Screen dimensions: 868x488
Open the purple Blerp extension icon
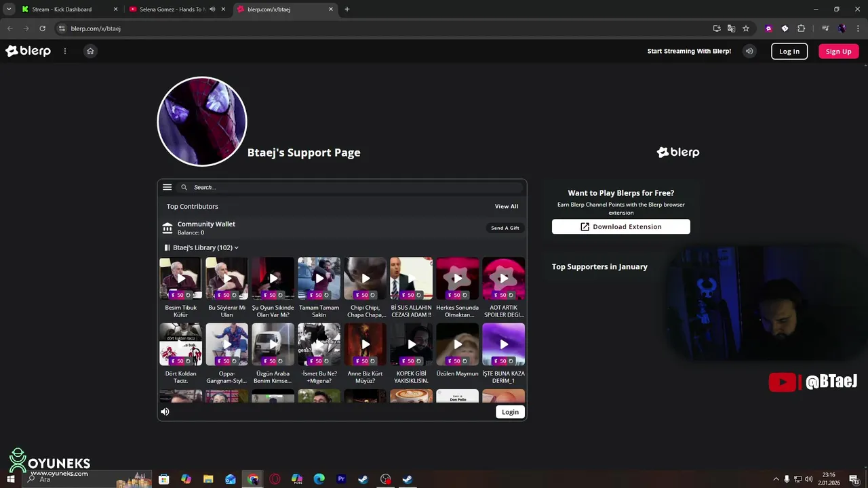click(768, 28)
